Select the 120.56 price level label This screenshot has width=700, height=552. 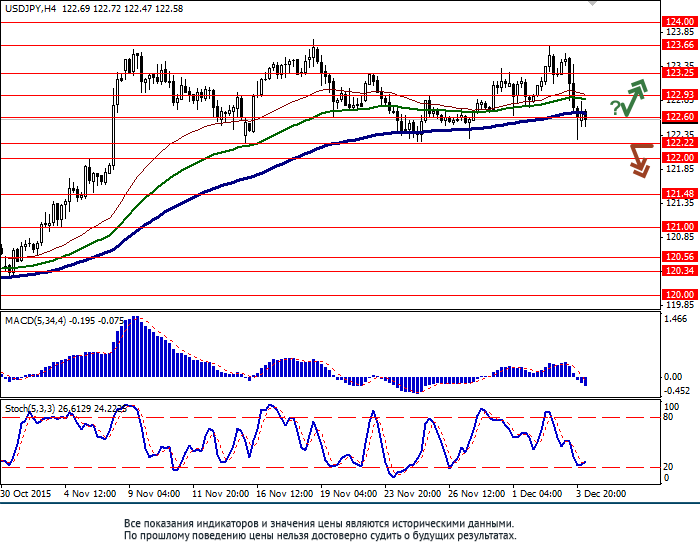point(680,257)
